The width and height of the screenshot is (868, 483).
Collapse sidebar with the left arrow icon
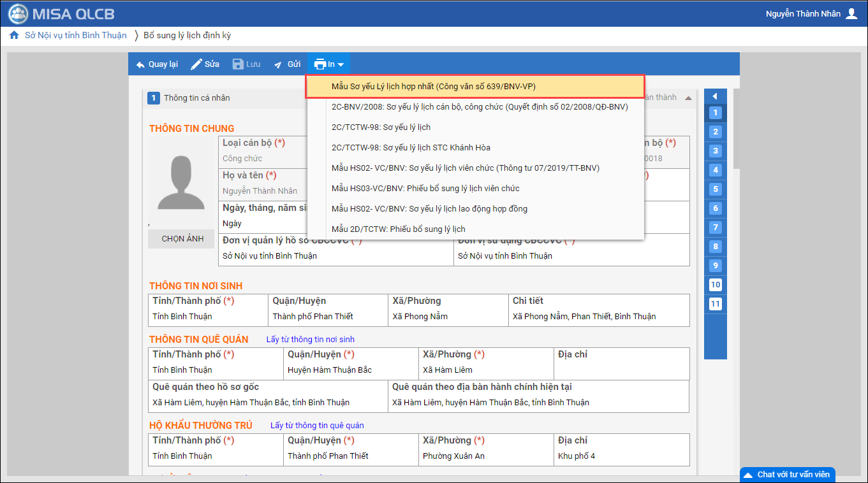(715, 96)
